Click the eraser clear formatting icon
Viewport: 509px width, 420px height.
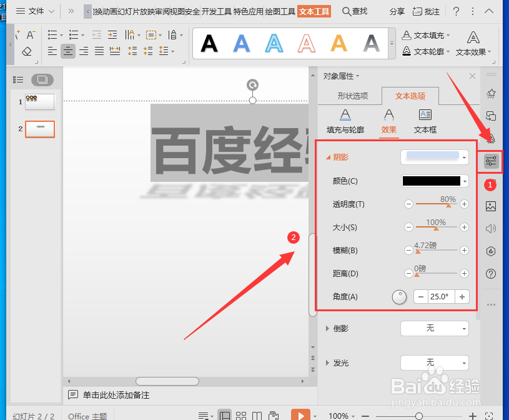(27, 51)
